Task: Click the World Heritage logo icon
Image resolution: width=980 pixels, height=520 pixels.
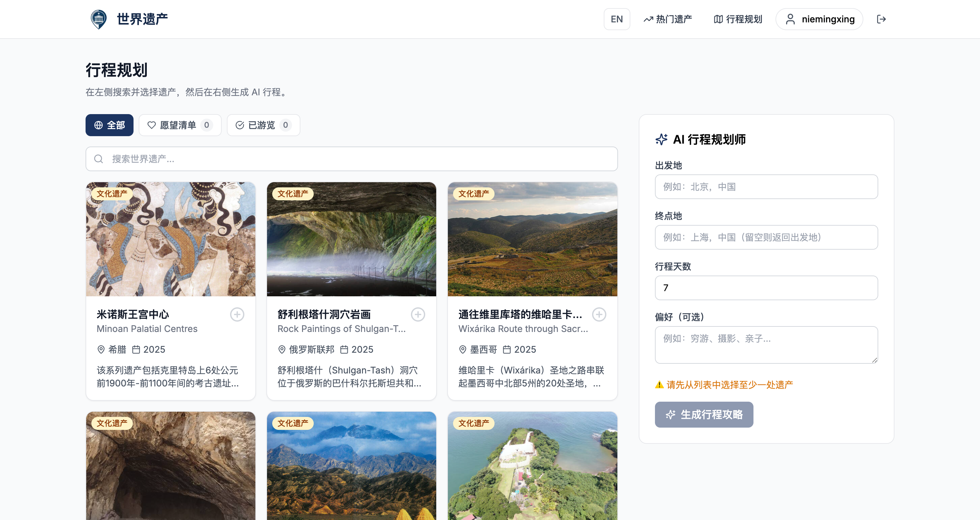Action: [99, 19]
